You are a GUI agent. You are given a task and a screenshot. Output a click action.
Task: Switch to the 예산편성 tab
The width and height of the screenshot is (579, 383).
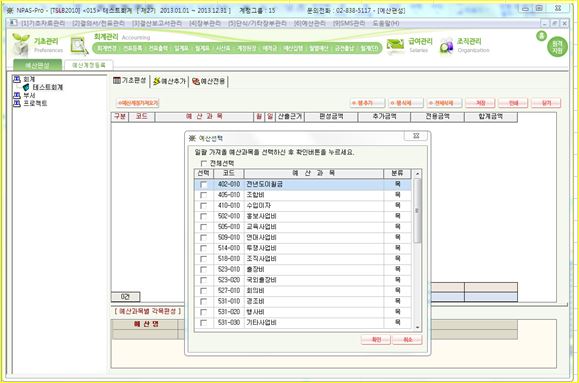[37, 65]
